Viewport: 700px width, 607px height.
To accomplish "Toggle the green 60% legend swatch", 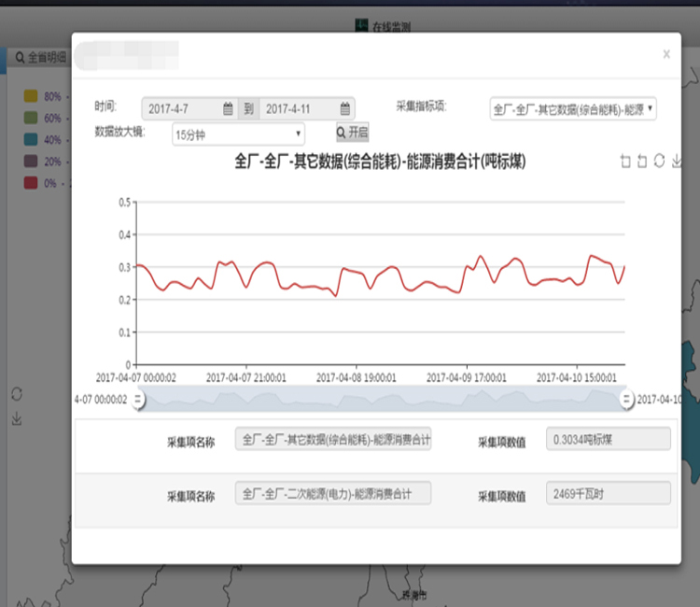I will pos(31,118).
